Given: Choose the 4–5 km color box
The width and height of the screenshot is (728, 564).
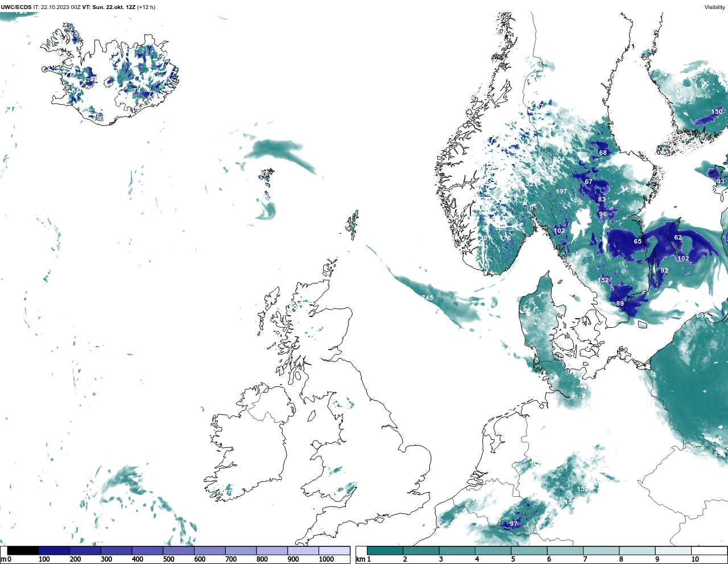Looking at the screenshot, I should [x=493, y=550].
